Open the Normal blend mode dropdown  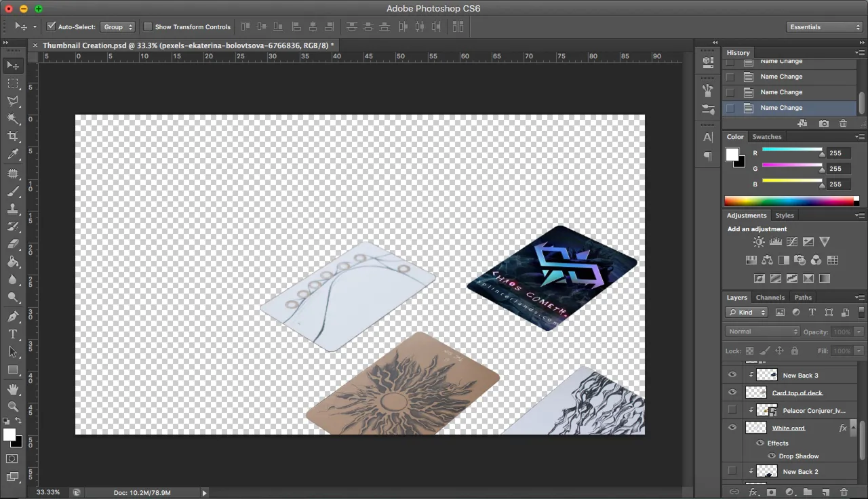tap(763, 332)
